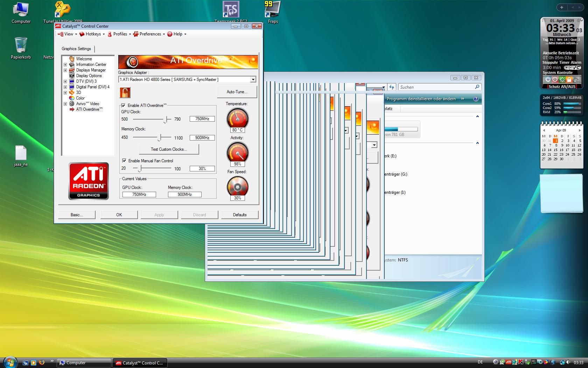
Task: Click the green standby icon in System Kontrolle
Action: pyautogui.click(x=562, y=80)
